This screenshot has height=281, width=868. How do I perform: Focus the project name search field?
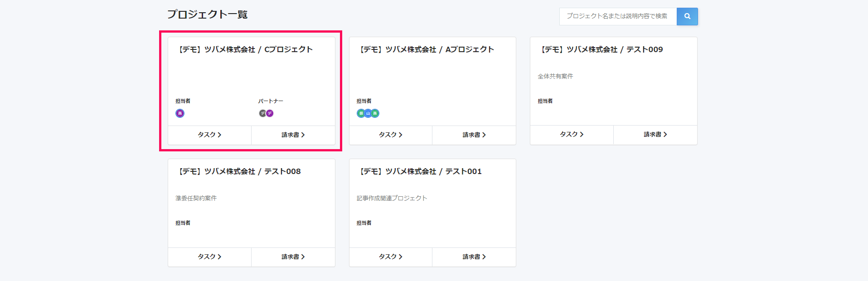618,16
